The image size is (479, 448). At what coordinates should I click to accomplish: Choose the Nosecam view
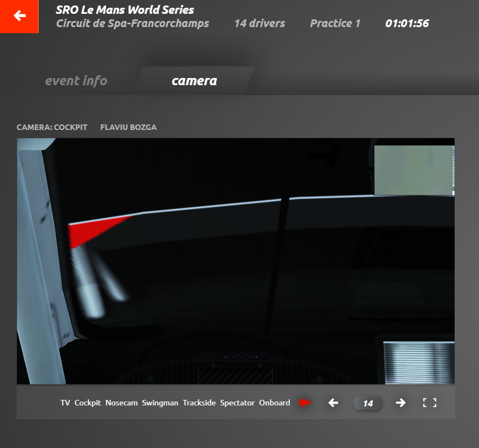coord(121,403)
